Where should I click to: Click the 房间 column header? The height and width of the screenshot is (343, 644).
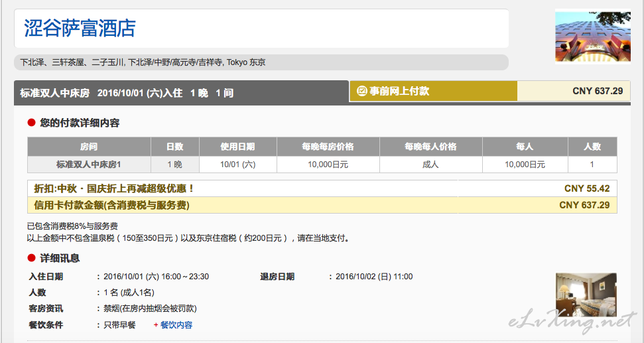point(89,147)
